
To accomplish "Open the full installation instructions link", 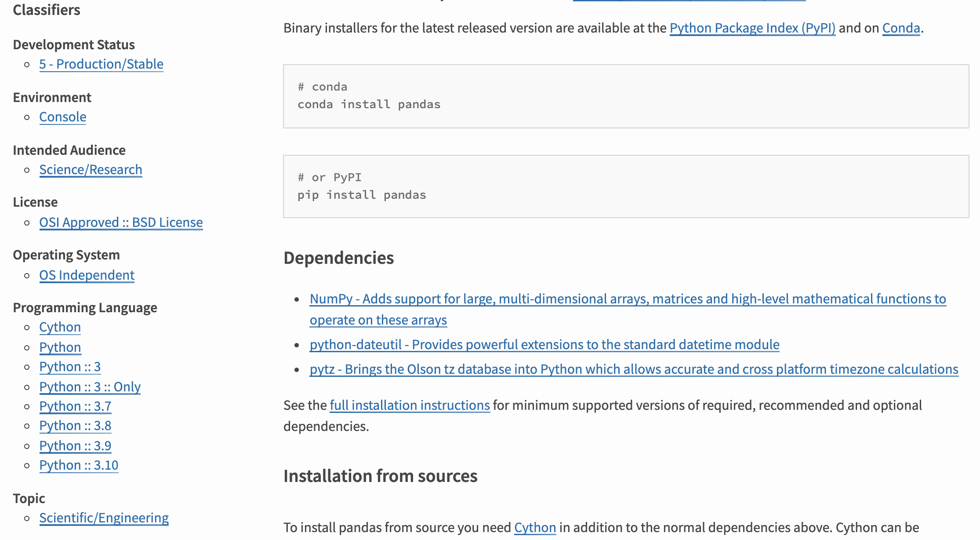I will coord(410,405).
